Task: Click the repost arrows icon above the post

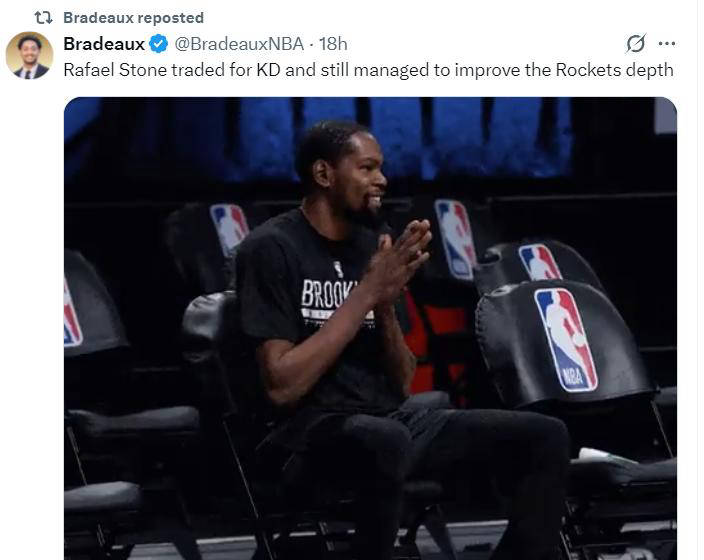Action: tap(44, 18)
